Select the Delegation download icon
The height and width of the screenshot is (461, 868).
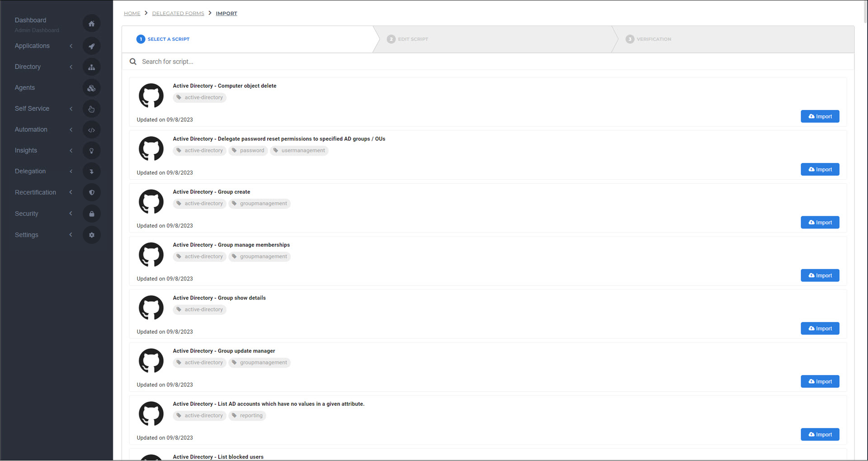click(x=92, y=171)
